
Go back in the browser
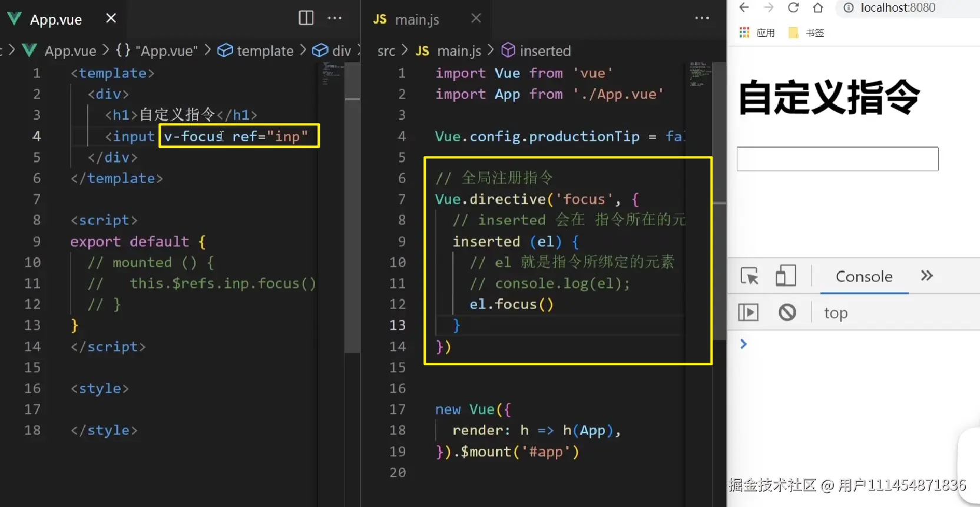744,7
